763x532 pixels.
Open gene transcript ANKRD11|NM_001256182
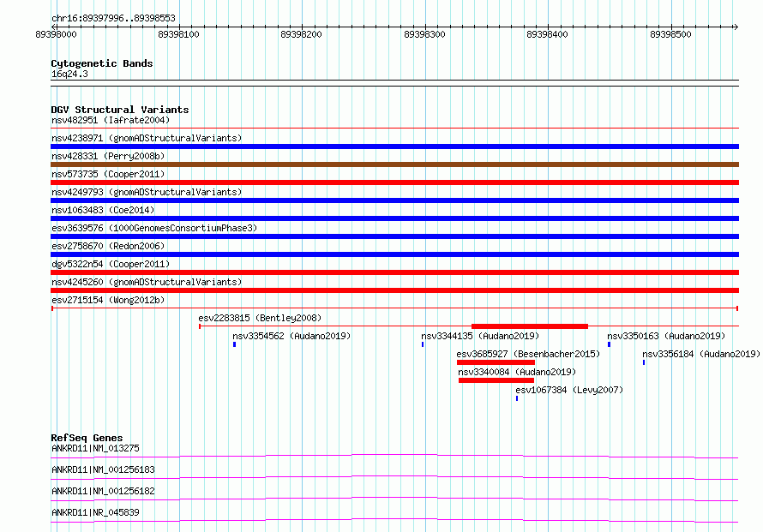tap(103, 491)
